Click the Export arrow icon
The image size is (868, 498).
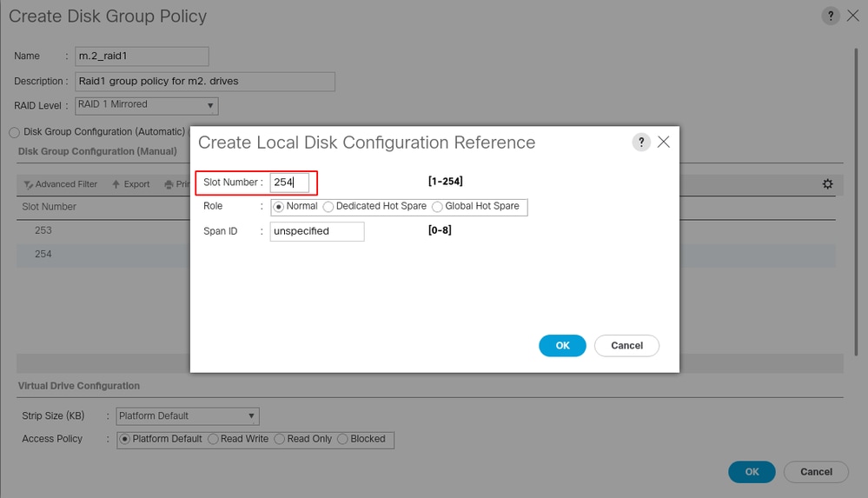116,184
